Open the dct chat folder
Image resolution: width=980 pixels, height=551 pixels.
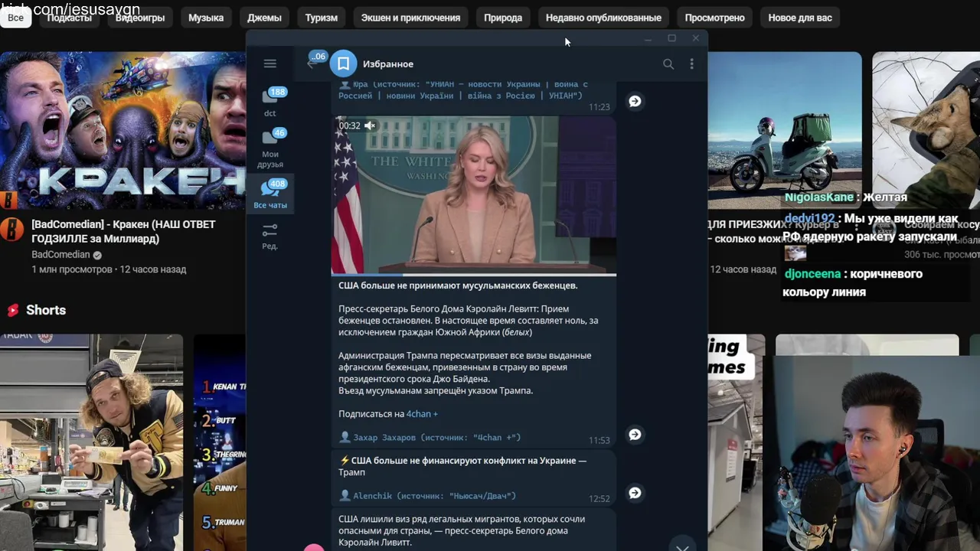point(270,103)
